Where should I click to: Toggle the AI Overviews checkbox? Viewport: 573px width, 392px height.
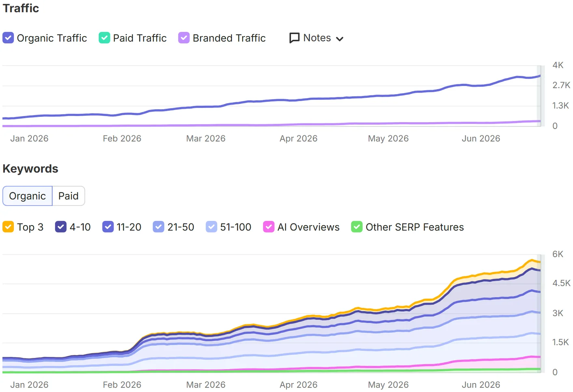point(269,227)
